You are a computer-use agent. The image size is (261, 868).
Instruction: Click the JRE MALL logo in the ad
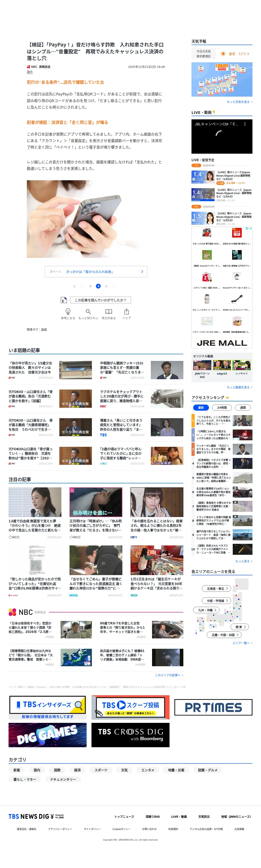click(222, 343)
